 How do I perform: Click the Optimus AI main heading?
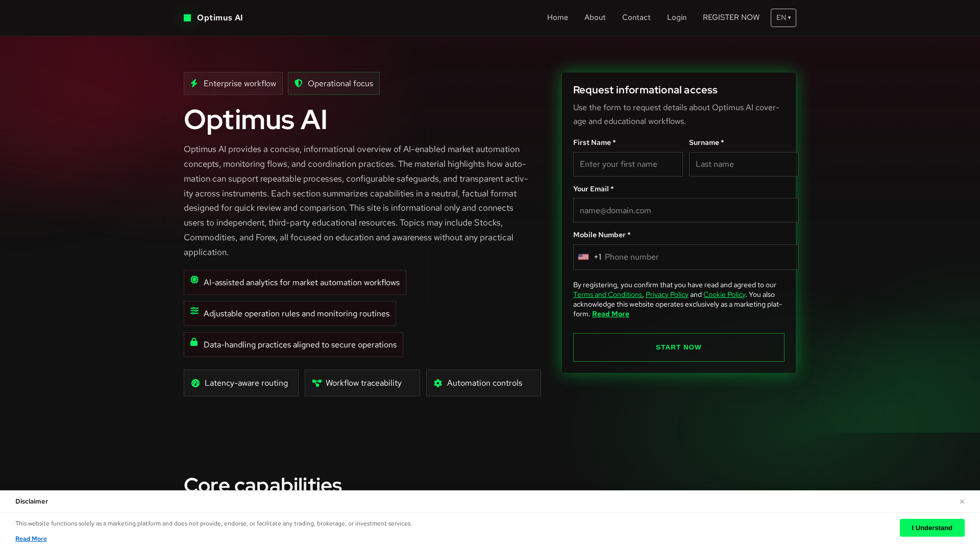coord(255,119)
